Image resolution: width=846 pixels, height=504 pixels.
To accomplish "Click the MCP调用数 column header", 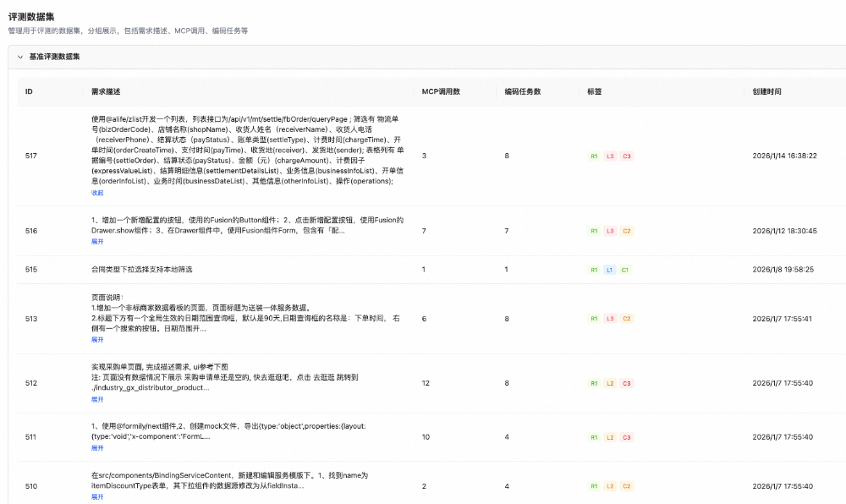I will [441, 91].
